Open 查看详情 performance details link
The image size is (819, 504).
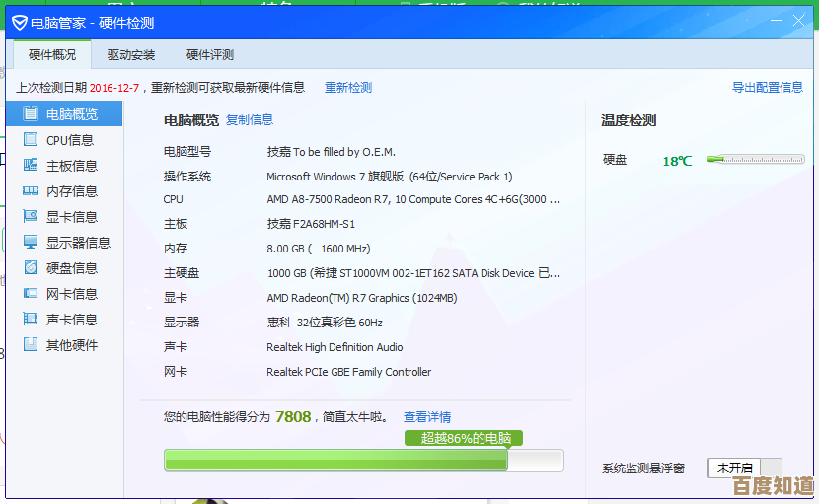(427, 417)
